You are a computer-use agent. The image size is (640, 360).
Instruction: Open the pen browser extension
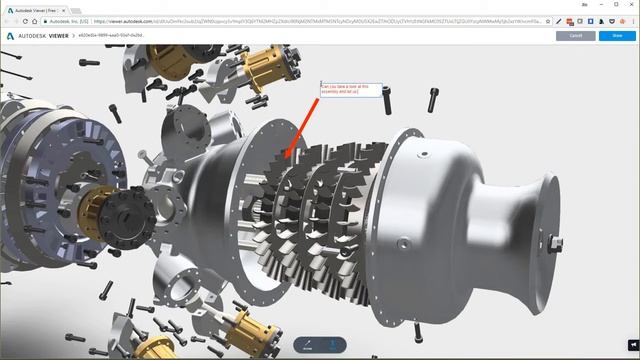(559, 21)
